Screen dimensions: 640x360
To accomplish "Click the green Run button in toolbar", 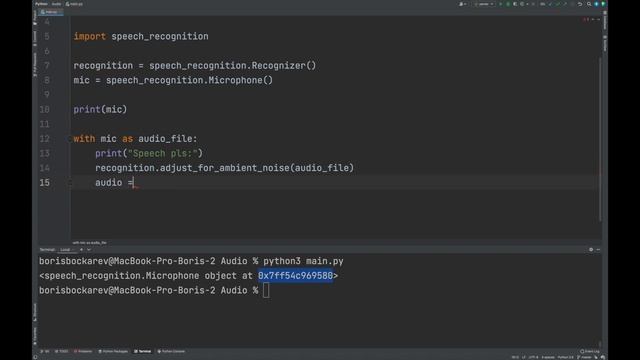I will (x=500, y=4).
